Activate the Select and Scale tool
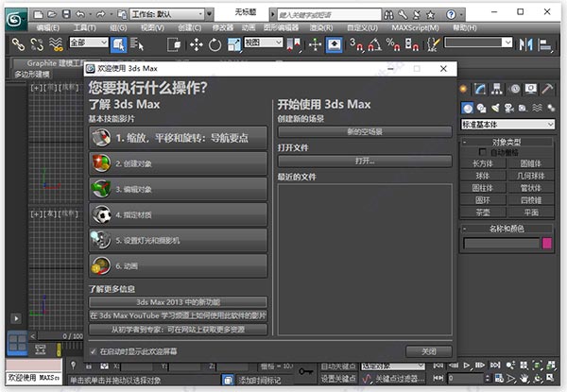Image resolution: width=567 pixels, height=392 pixels. [234, 44]
